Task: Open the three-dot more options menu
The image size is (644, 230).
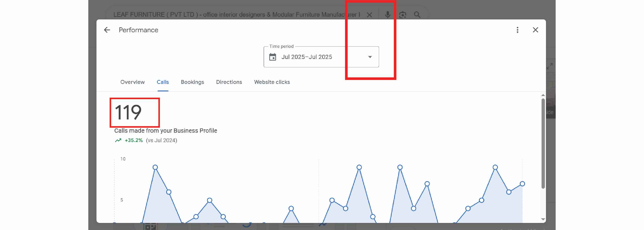Action: (517, 30)
